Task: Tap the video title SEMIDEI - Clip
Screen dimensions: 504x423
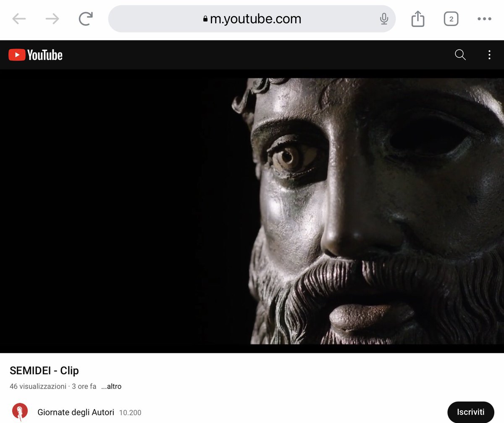Action: (44, 370)
